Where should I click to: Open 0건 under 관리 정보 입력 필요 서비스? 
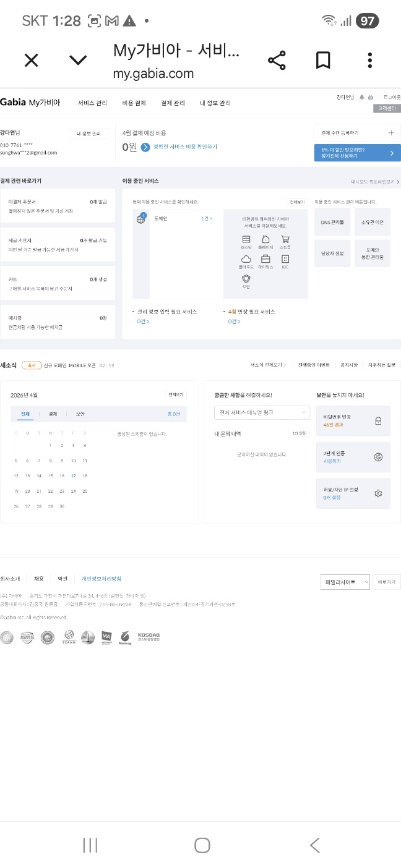143,321
